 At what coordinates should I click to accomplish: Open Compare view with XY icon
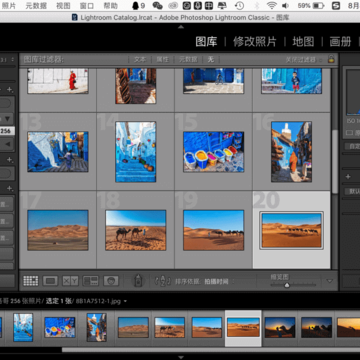coord(70,281)
